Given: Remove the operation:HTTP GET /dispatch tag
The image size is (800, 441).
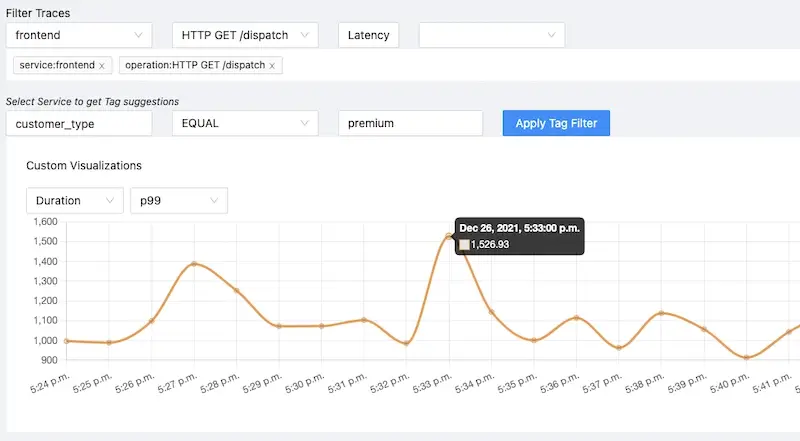Looking at the screenshot, I should pos(271,65).
